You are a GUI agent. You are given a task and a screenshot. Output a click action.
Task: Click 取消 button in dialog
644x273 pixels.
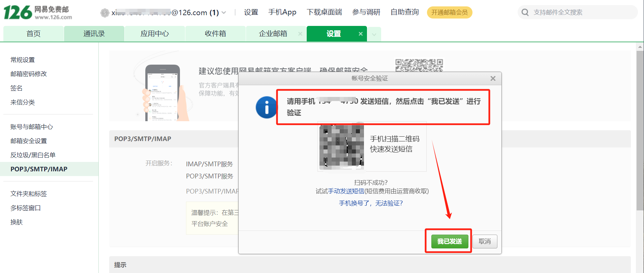(x=485, y=241)
